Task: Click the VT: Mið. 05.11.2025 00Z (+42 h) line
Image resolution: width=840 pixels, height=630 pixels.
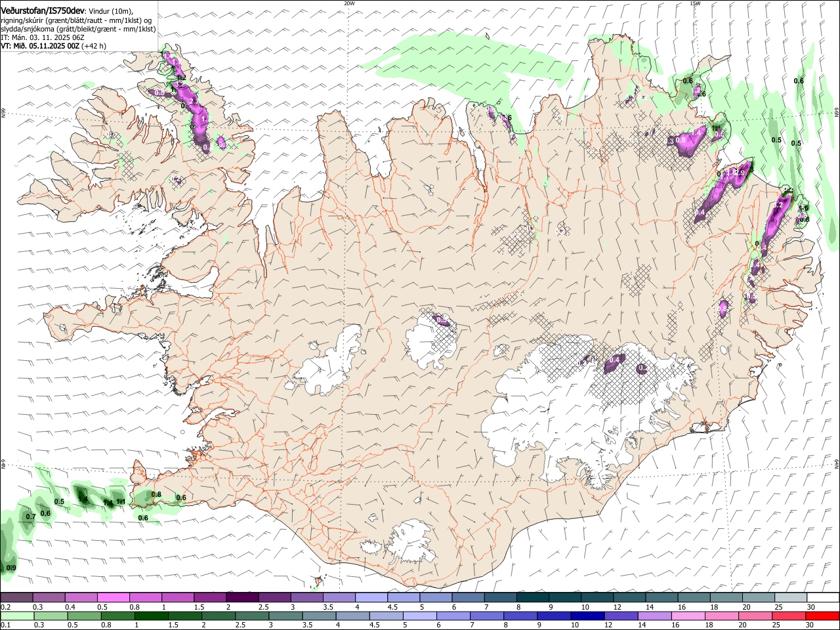Action: 53,46
